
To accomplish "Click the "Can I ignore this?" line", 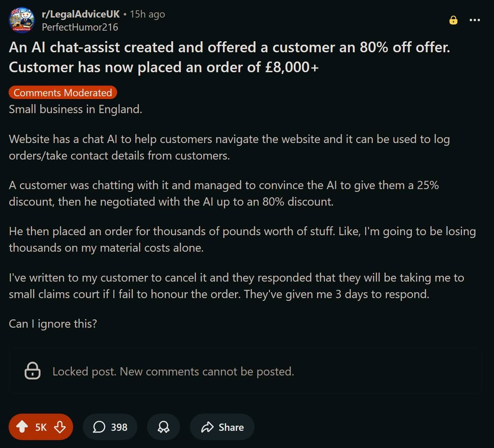I will tap(53, 324).
